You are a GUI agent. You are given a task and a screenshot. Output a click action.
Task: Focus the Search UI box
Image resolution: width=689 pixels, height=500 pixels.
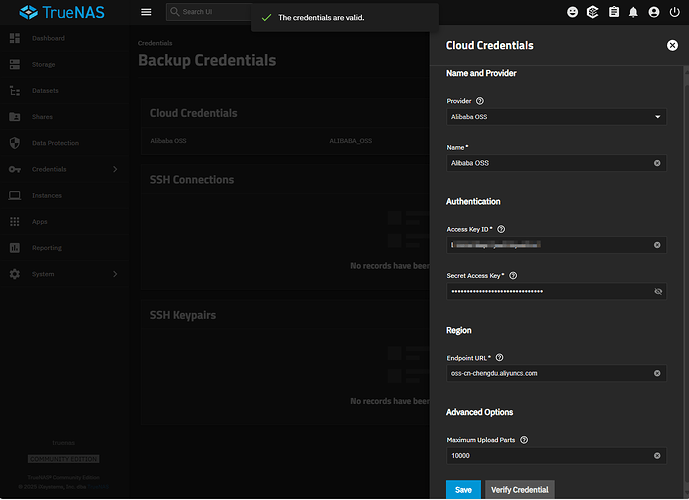pos(209,12)
